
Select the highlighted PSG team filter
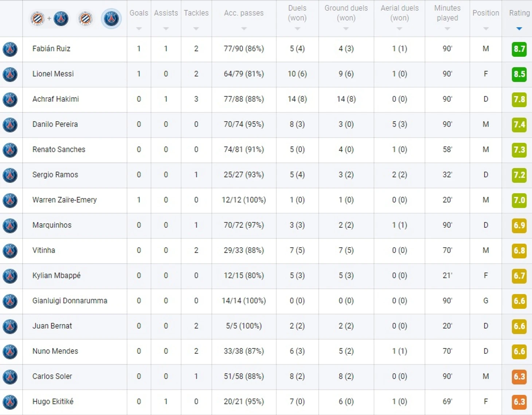pos(111,19)
